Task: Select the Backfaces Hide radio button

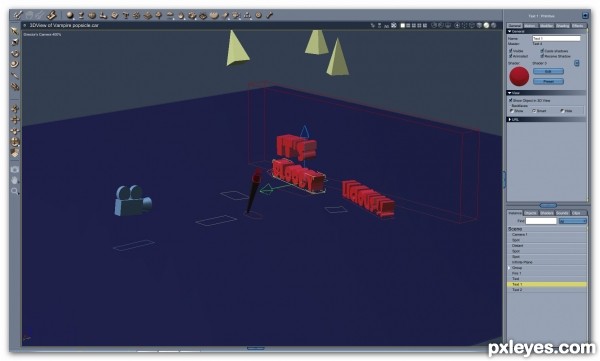Action: click(x=562, y=111)
